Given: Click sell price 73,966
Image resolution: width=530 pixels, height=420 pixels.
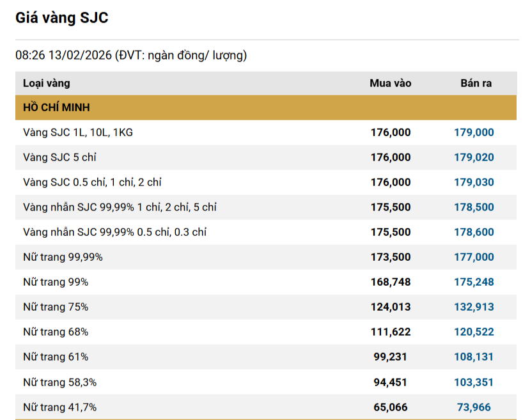Looking at the screenshot, I should click(474, 407).
